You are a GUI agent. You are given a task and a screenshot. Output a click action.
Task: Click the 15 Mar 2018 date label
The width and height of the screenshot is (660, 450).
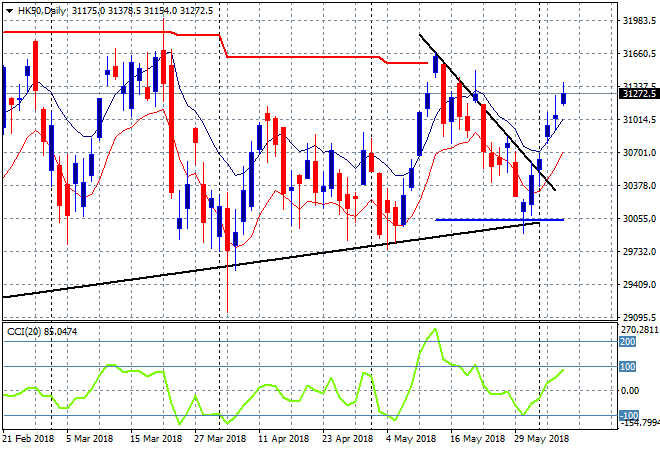pyautogui.click(x=156, y=439)
